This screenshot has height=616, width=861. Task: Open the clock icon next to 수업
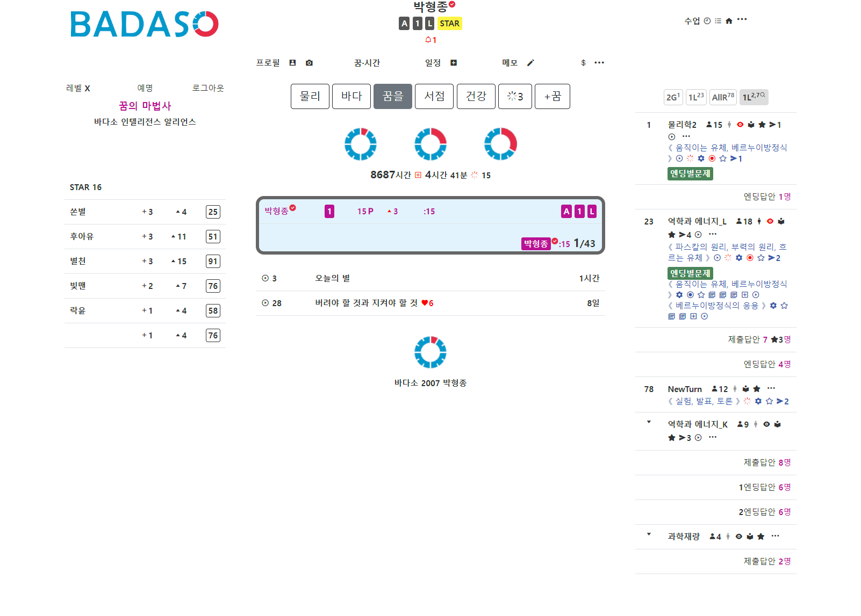pyautogui.click(x=707, y=21)
